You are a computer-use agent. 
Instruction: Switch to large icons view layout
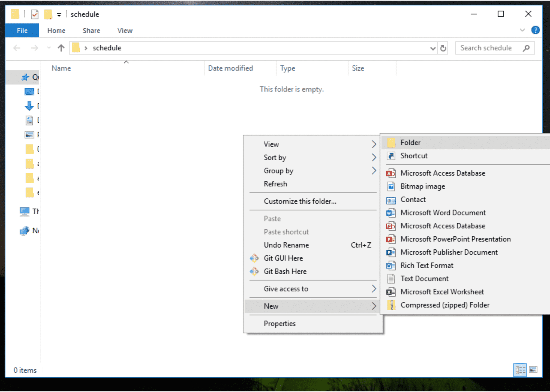coord(533,370)
